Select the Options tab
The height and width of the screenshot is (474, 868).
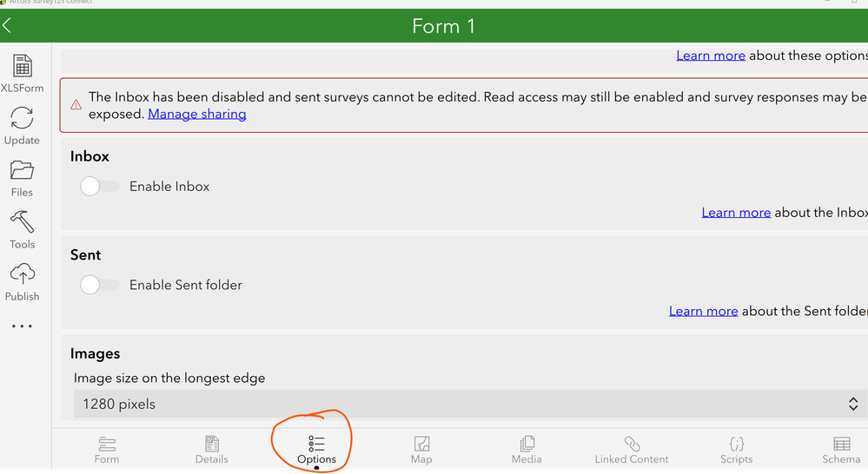tap(316, 450)
